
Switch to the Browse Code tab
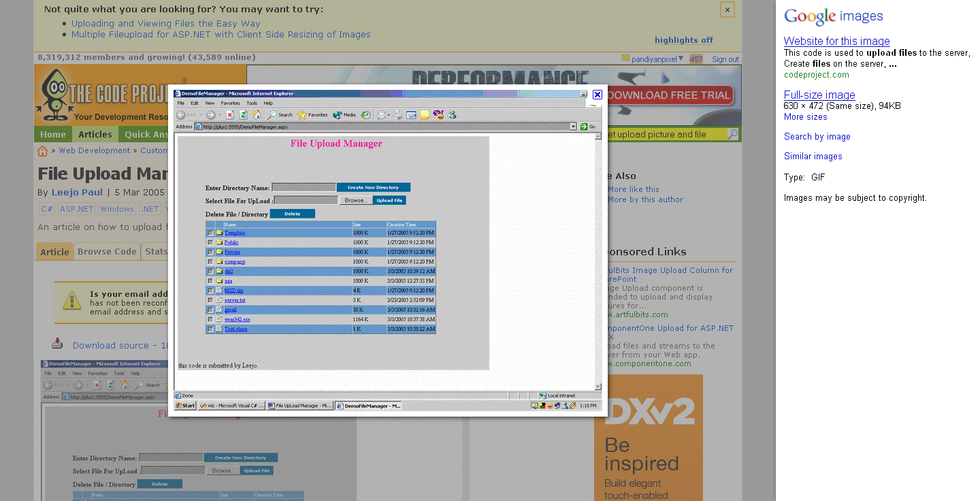[107, 251]
